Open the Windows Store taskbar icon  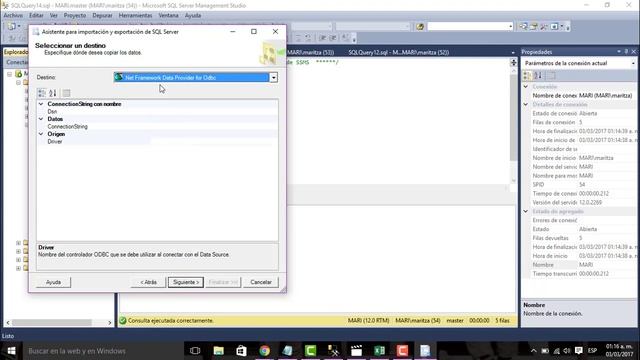(x=241, y=351)
